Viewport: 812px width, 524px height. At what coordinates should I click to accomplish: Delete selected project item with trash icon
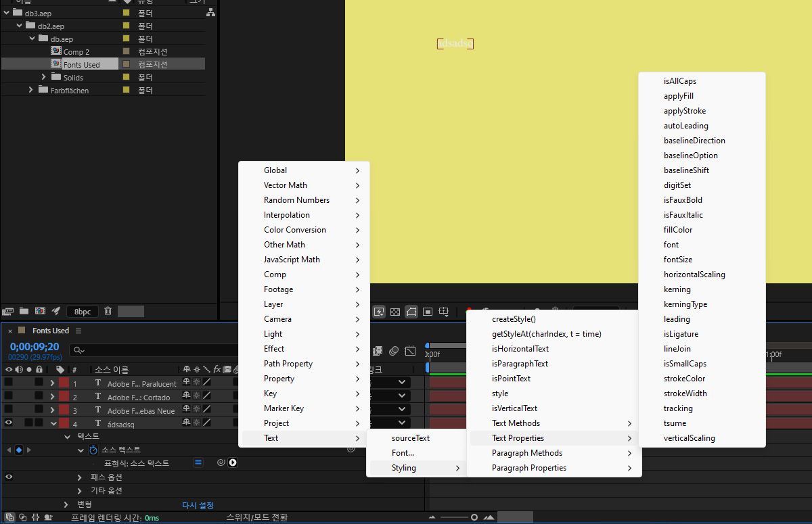108,311
